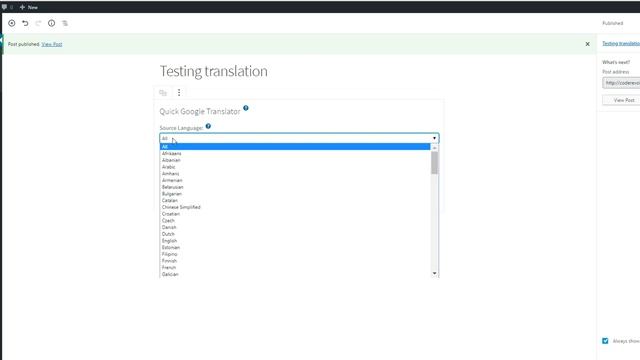This screenshot has height=360, width=640.
Task: Click the View Post button in sidebar
Action: point(621,100)
